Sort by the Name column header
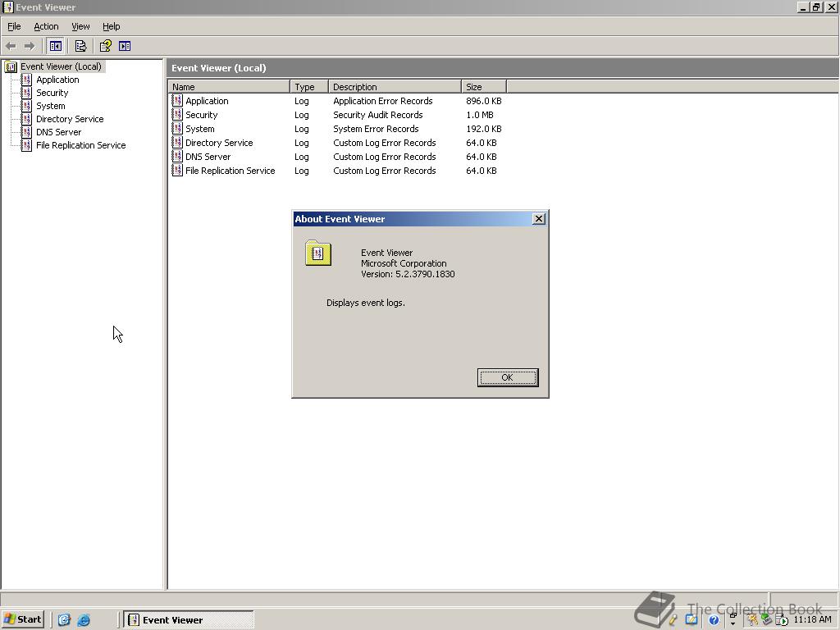The height and width of the screenshot is (630, 840). pyautogui.click(x=229, y=87)
